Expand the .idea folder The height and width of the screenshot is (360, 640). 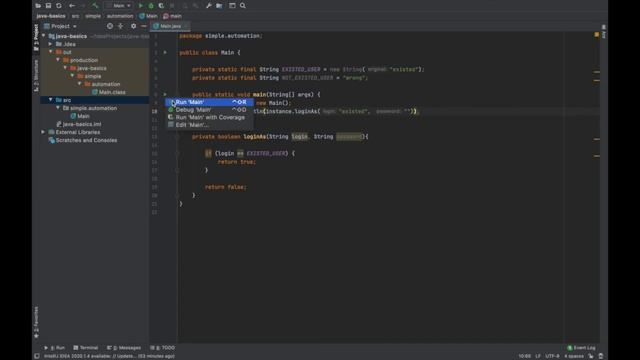point(51,44)
